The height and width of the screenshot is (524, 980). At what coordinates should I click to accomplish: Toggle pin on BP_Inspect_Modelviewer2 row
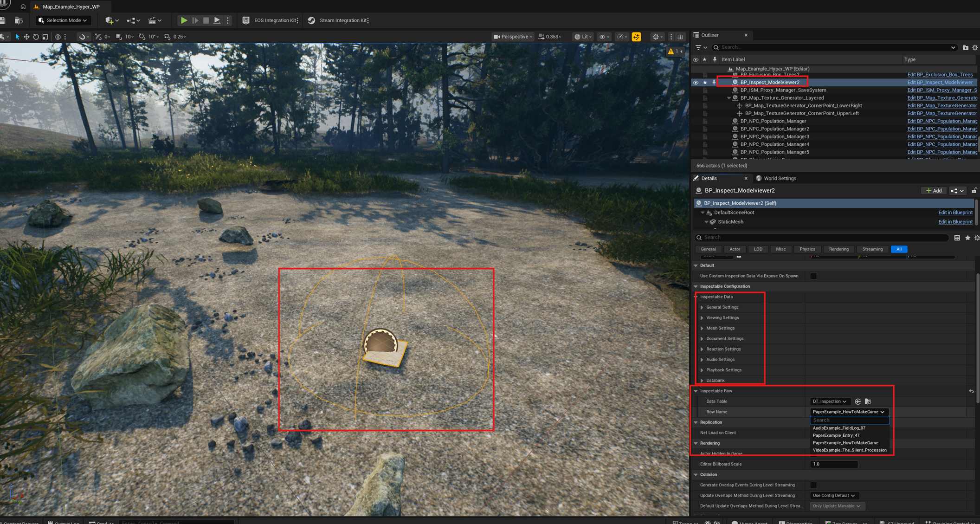tap(714, 82)
